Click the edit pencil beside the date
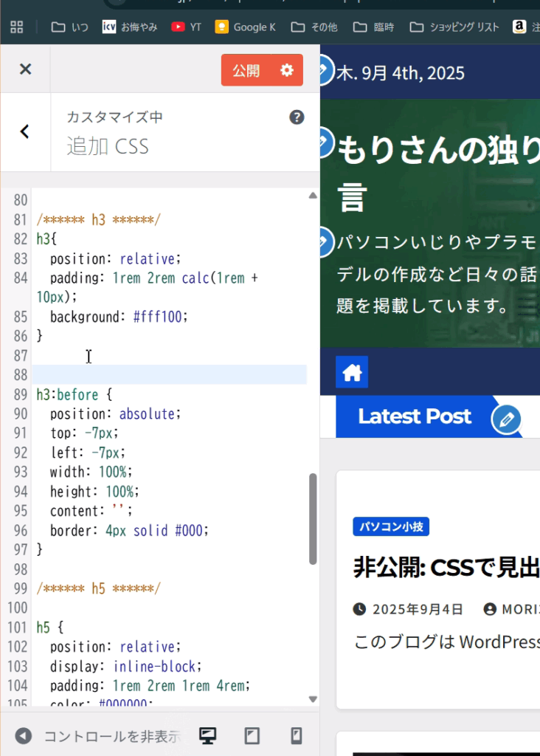This screenshot has width=540, height=756. click(323, 71)
